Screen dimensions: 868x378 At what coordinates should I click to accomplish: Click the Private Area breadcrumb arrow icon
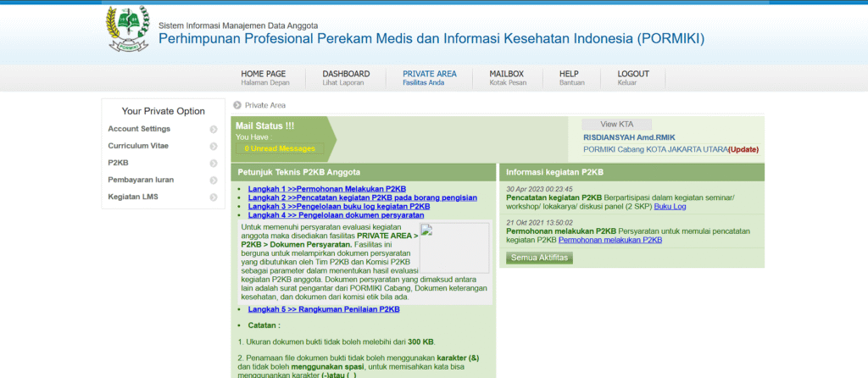point(237,106)
